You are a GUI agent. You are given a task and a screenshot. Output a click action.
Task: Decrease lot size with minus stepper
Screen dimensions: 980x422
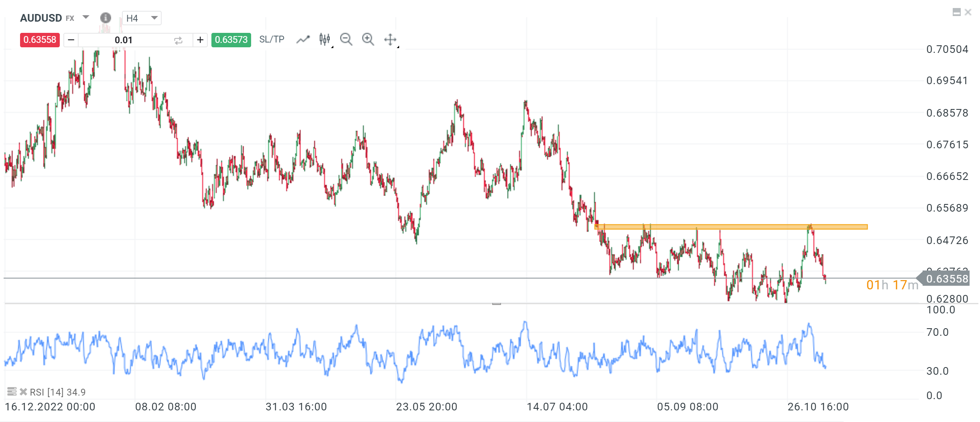[x=71, y=40]
